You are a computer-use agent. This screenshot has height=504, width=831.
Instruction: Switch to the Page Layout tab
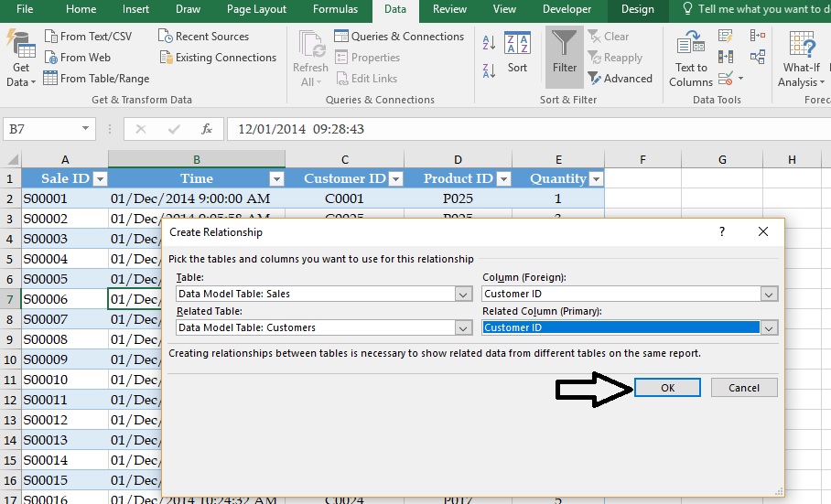[x=256, y=9]
